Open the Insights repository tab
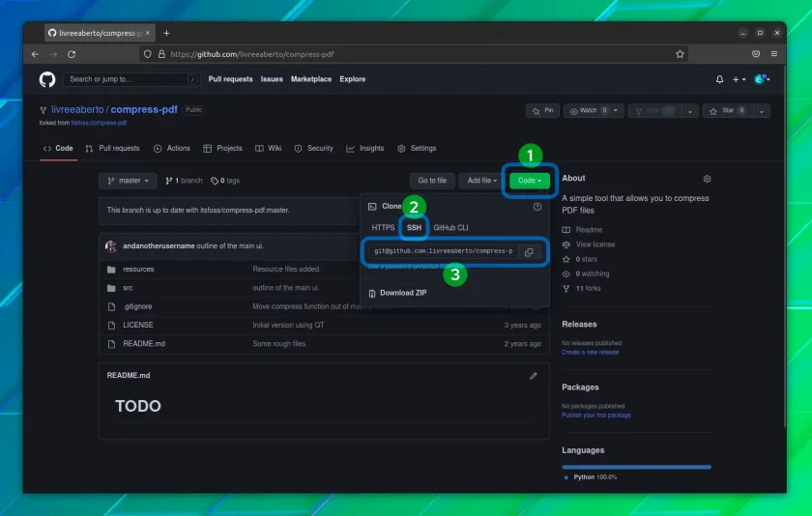 click(x=365, y=149)
